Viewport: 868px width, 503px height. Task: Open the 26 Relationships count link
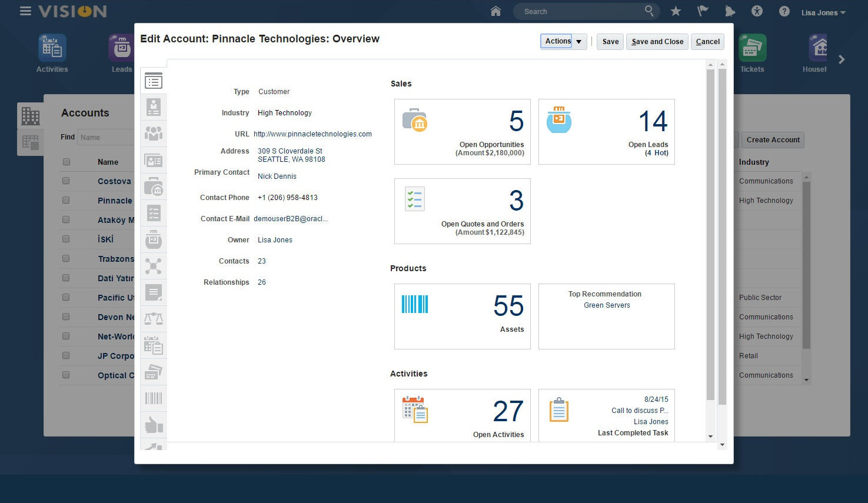[x=262, y=282]
